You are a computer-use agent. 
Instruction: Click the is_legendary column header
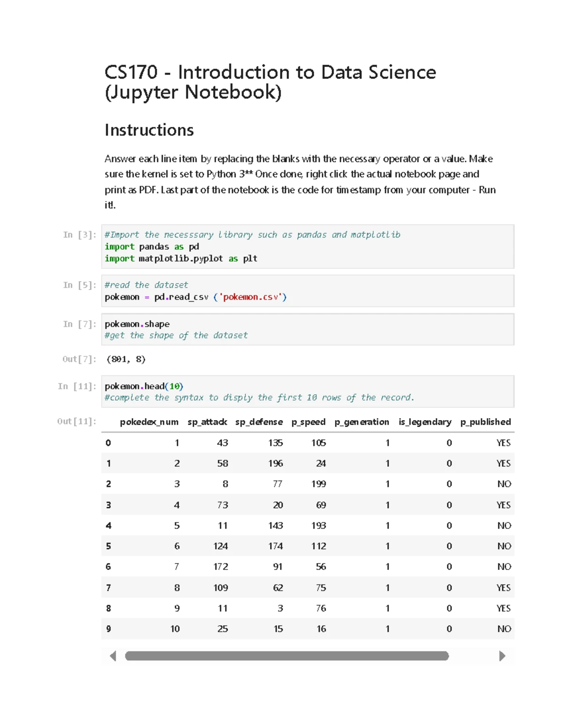tap(425, 422)
